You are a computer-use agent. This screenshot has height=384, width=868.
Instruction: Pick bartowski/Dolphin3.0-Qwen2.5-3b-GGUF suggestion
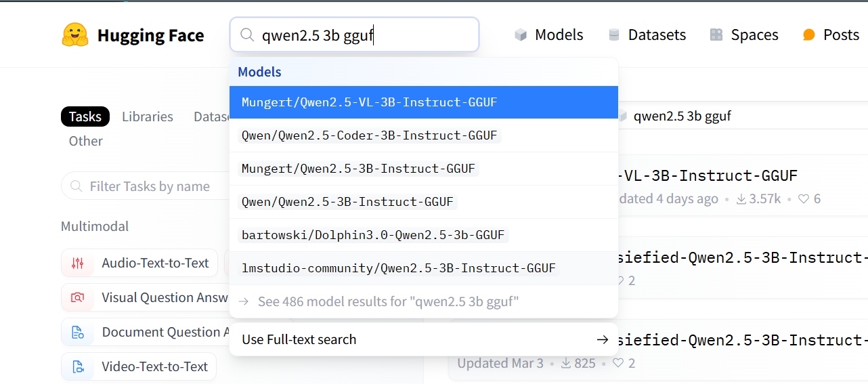[373, 236]
